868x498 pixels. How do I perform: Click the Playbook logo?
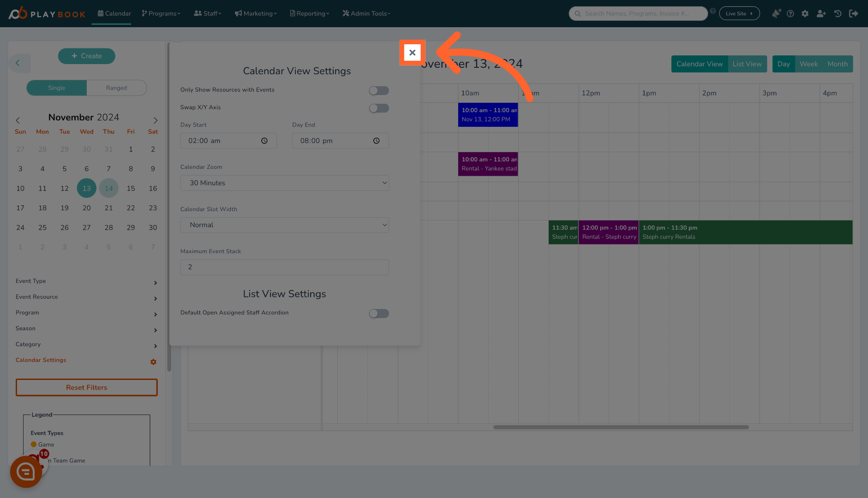click(x=47, y=14)
